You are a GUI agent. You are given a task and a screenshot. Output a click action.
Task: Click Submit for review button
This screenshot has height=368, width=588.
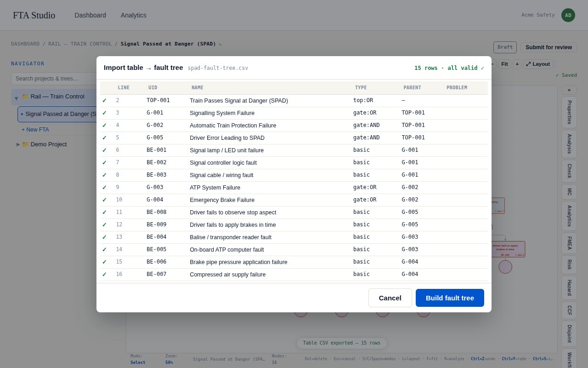(548, 47)
